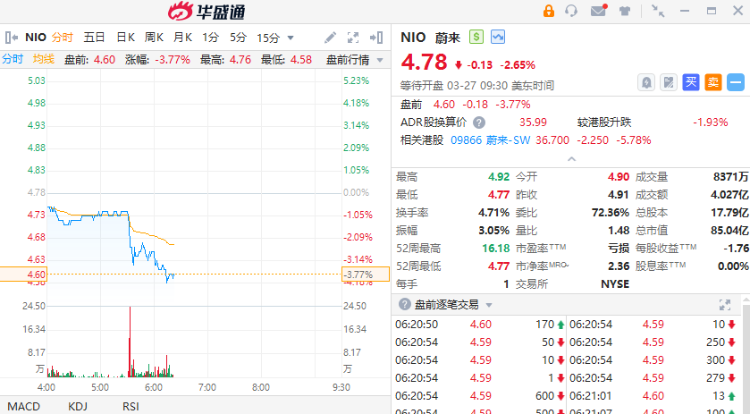The width and height of the screenshot is (750, 414).
Task: Click the 换手率 value 4.71%
Action: coord(494,213)
